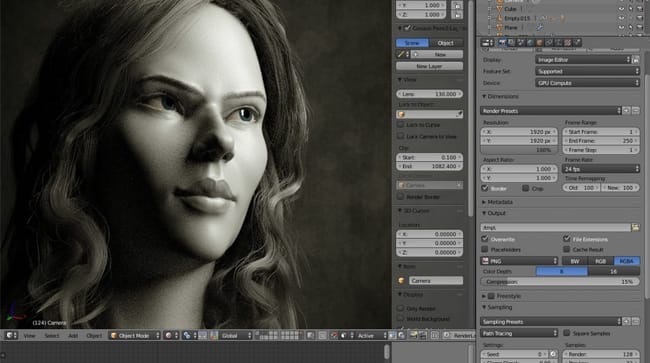The height and width of the screenshot is (363, 650).
Task: Open the Feature Set Supported dropdown
Action: point(587,71)
